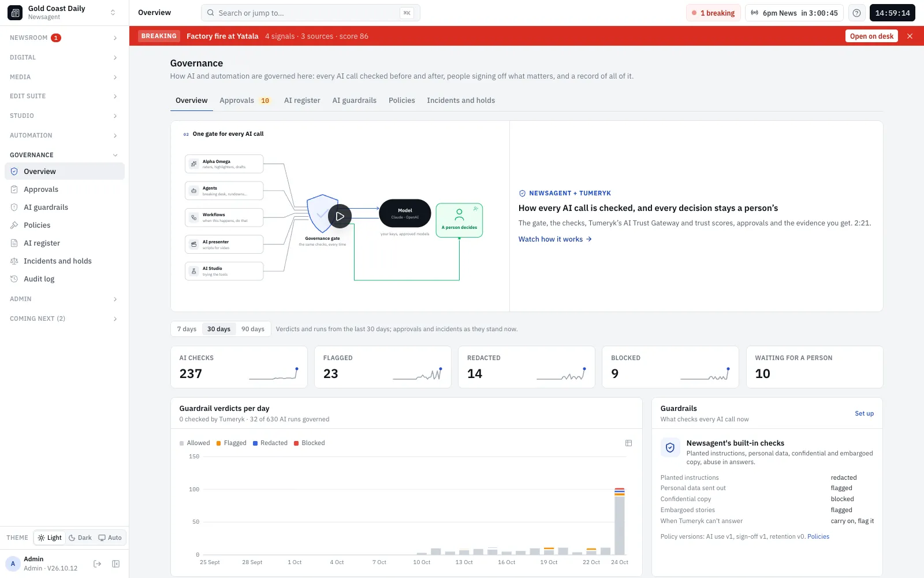Collapse the Governance sidebar section
This screenshot has width=924, height=578.
(64, 155)
